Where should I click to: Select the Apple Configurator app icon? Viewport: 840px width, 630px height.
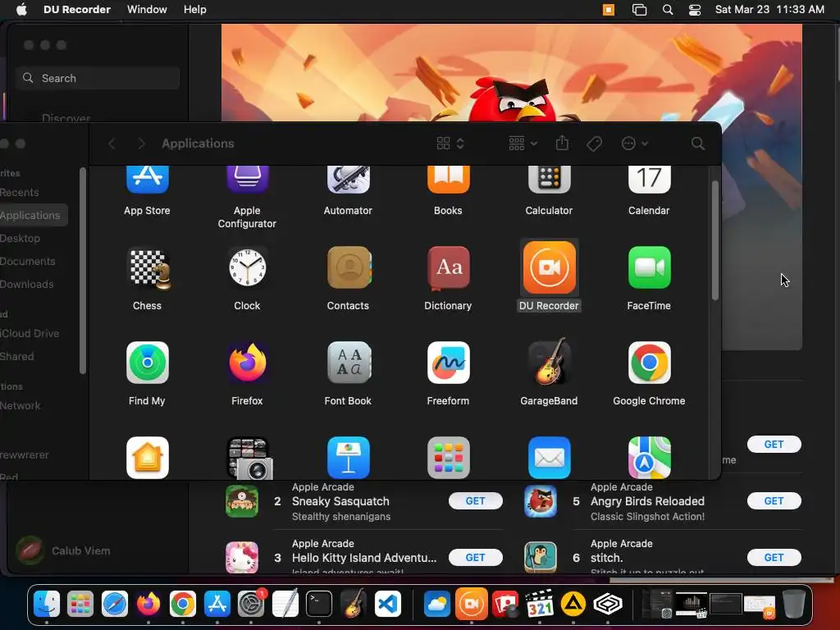247,180
